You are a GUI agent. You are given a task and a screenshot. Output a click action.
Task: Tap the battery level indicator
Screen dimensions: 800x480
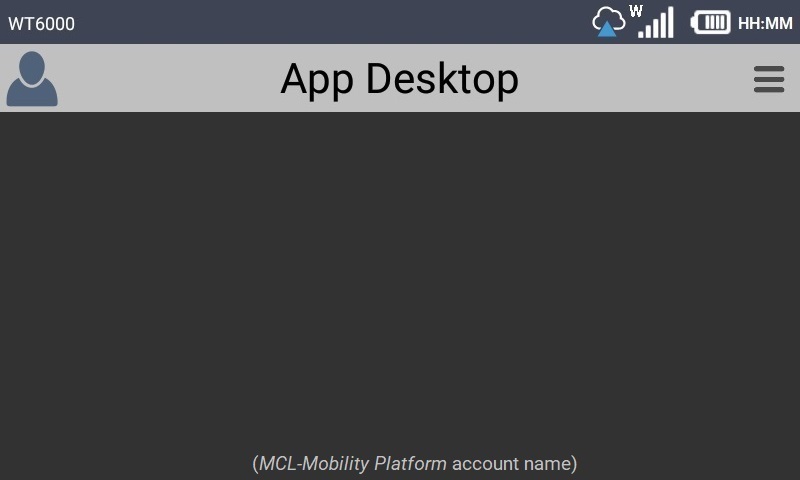(x=710, y=22)
